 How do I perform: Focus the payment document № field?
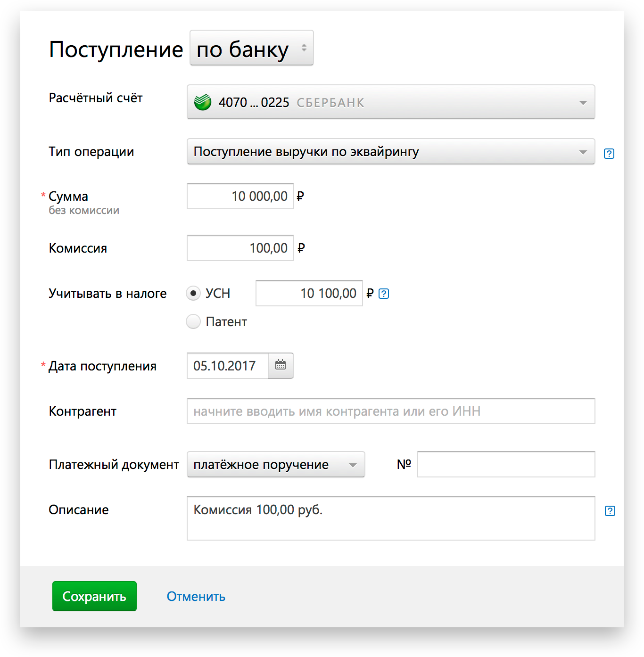point(506,464)
